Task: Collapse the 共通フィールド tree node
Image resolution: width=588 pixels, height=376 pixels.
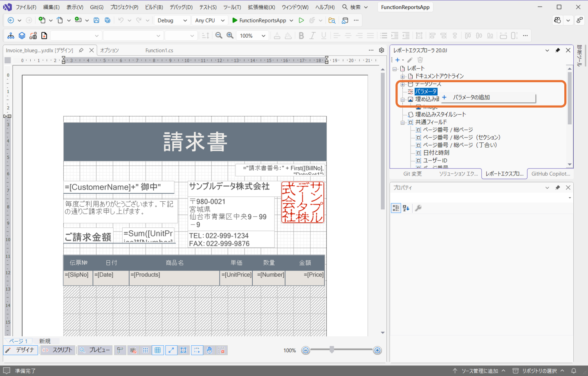Action: (x=402, y=122)
